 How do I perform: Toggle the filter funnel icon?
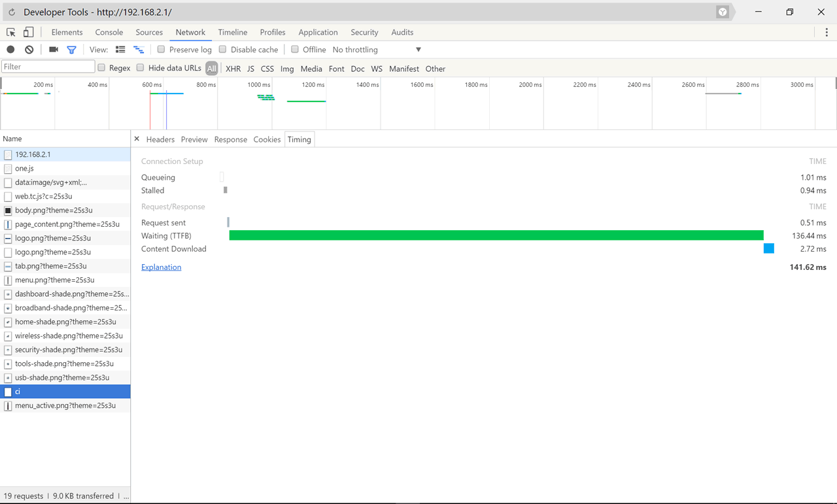tap(72, 50)
